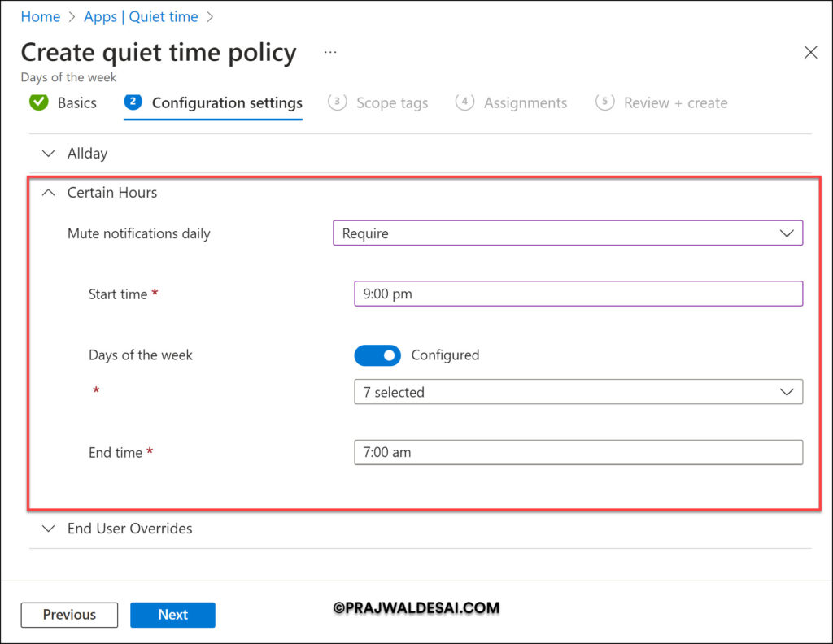The height and width of the screenshot is (644, 833).
Task: Open the ellipsis more options menu
Action: pos(330,52)
